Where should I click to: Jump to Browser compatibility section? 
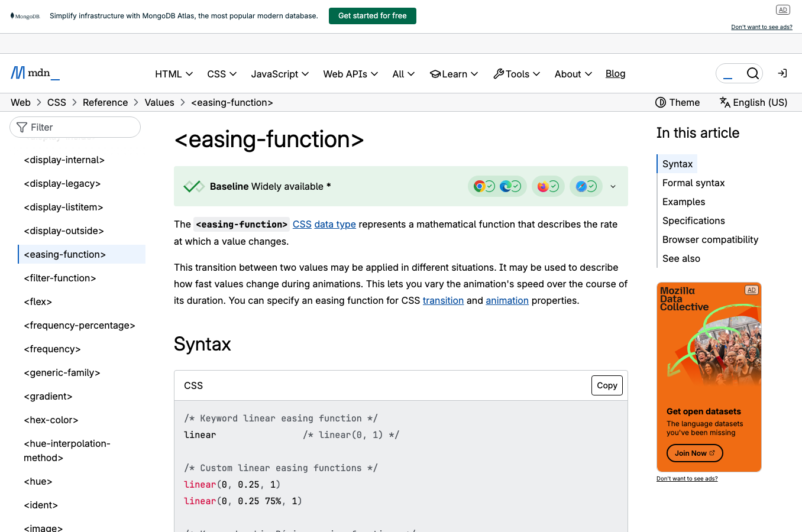tap(710, 239)
